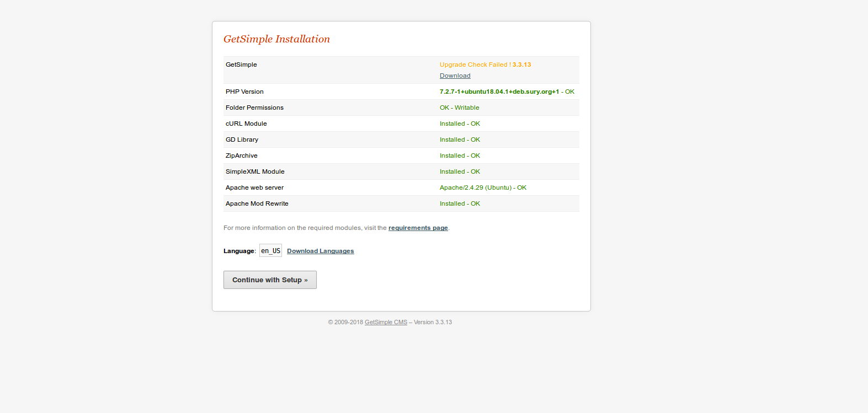Screen dimensions: 868x413
Task: Open the en_US language dropdown
Action: (x=270, y=250)
